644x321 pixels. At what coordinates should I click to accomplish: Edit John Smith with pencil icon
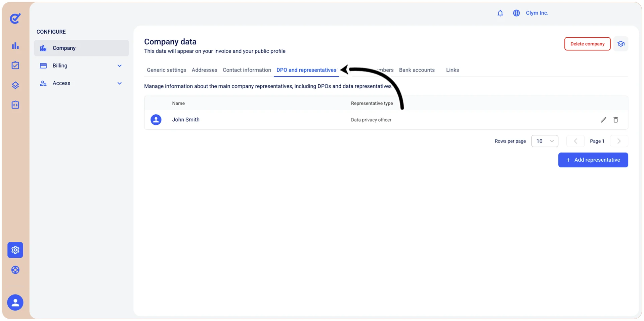(x=603, y=120)
